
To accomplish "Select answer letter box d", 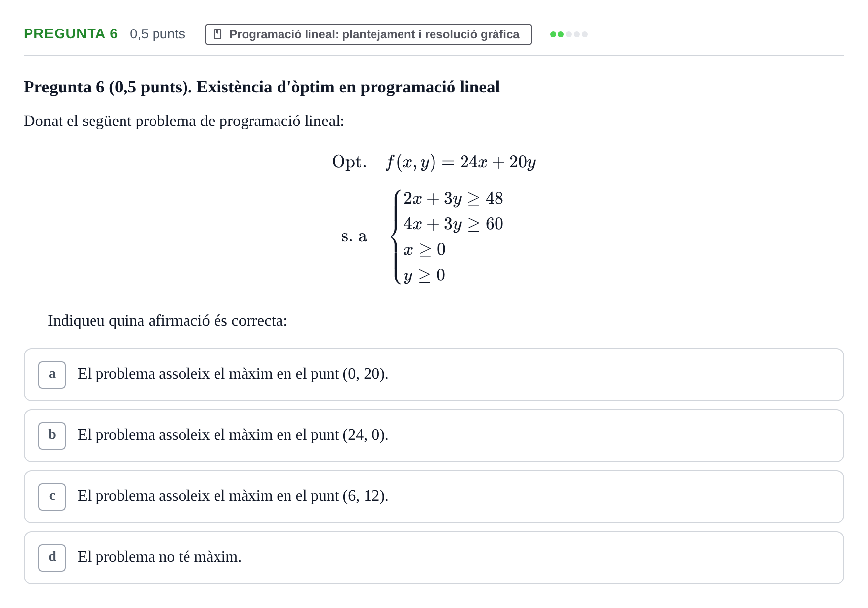I will pyautogui.click(x=52, y=558).
